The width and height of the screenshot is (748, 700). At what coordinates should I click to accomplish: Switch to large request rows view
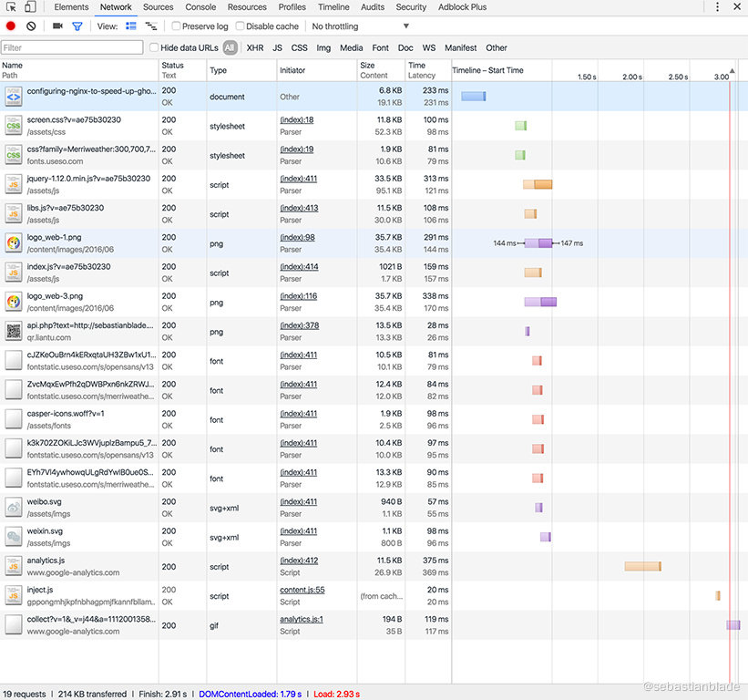click(x=130, y=26)
